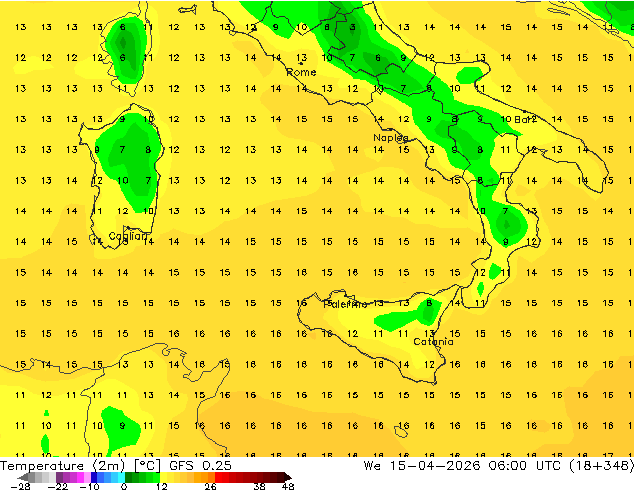Click the Cagliari city label
This screenshot has height=490, width=634.
129,236
